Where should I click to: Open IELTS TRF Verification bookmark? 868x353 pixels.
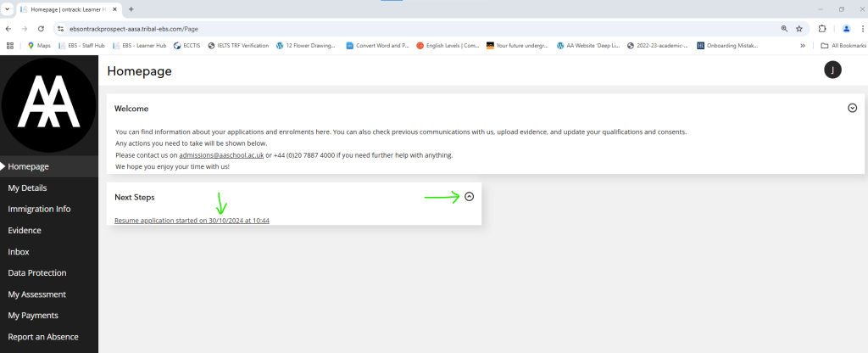click(238, 46)
